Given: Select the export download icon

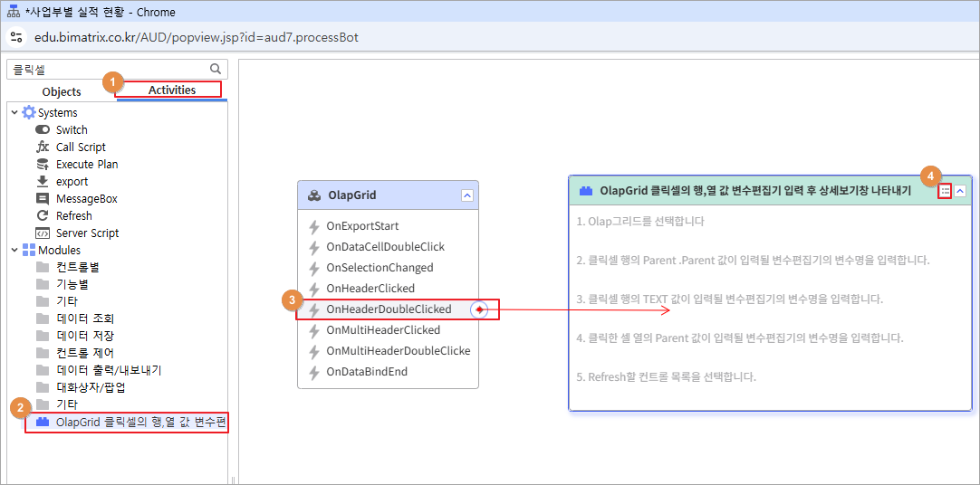Looking at the screenshot, I should click(x=43, y=182).
